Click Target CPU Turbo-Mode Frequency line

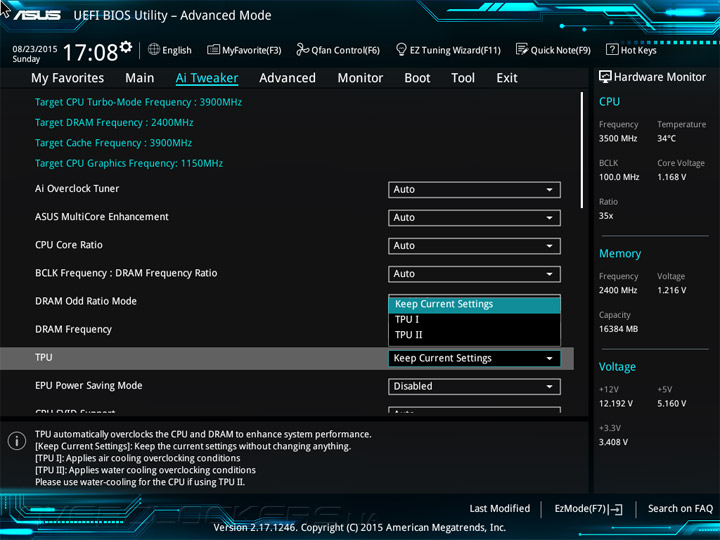(x=138, y=102)
